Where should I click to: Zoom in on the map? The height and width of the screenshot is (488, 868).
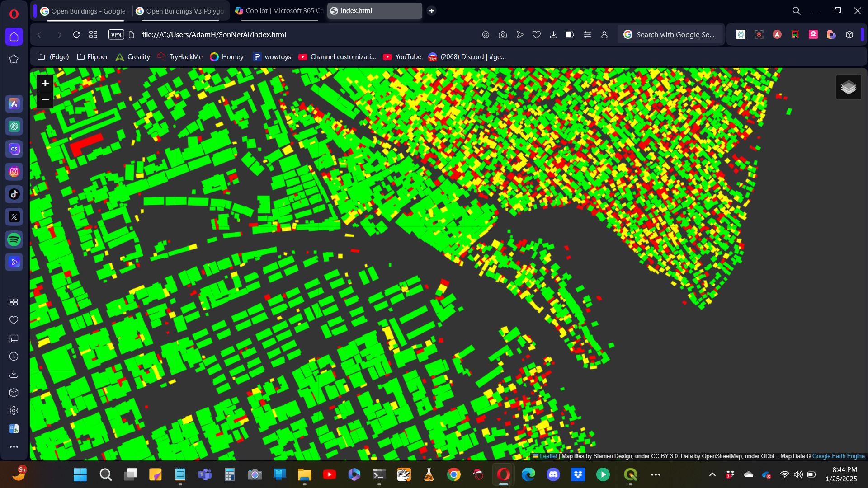click(45, 83)
